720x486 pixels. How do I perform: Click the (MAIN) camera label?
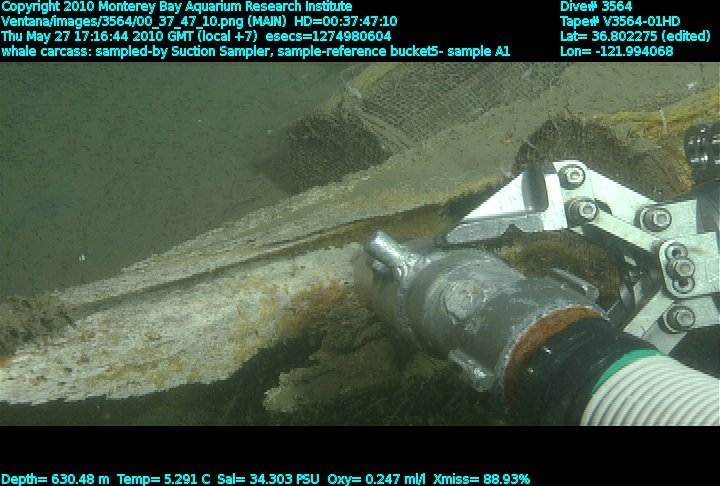267,22
